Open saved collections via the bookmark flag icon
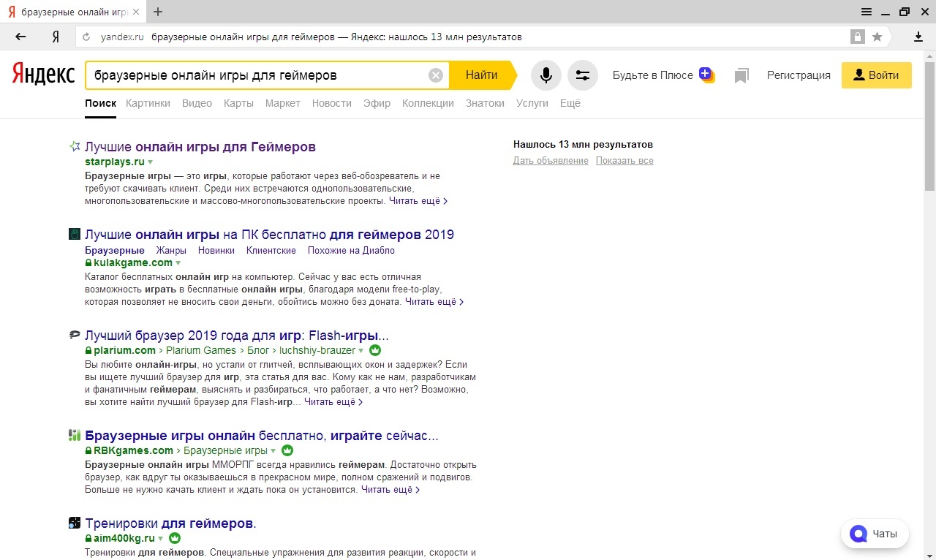Image resolution: width=936 pixels, height=560 pixels. pyautogui.click(x=742, y=75)
